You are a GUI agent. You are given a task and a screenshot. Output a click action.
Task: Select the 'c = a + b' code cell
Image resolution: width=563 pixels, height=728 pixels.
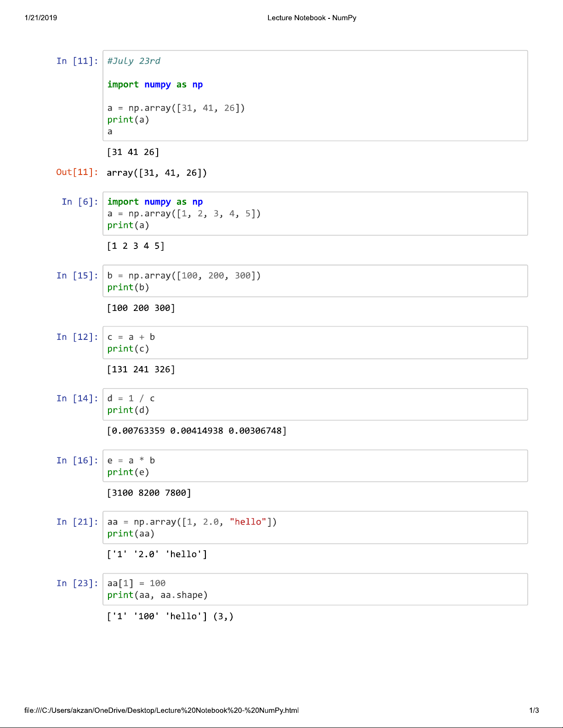click(x=315, y=343)
